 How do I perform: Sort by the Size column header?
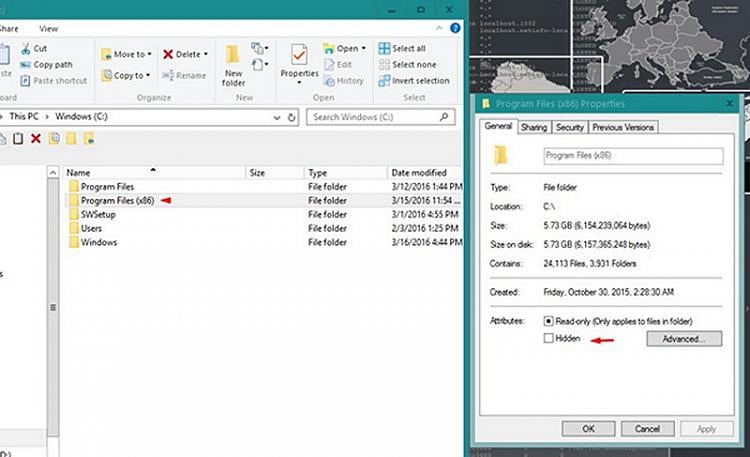point(275,173)
